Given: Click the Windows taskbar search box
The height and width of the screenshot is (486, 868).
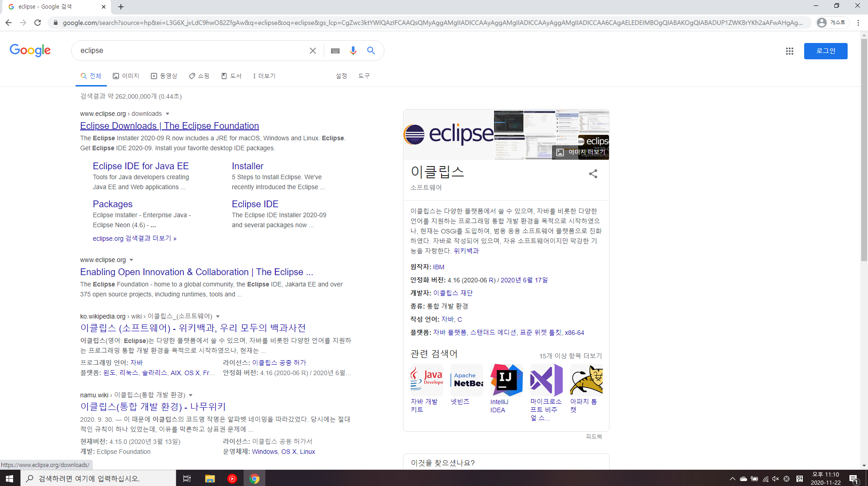Looking at the screenshot, I should click(98, 478).
